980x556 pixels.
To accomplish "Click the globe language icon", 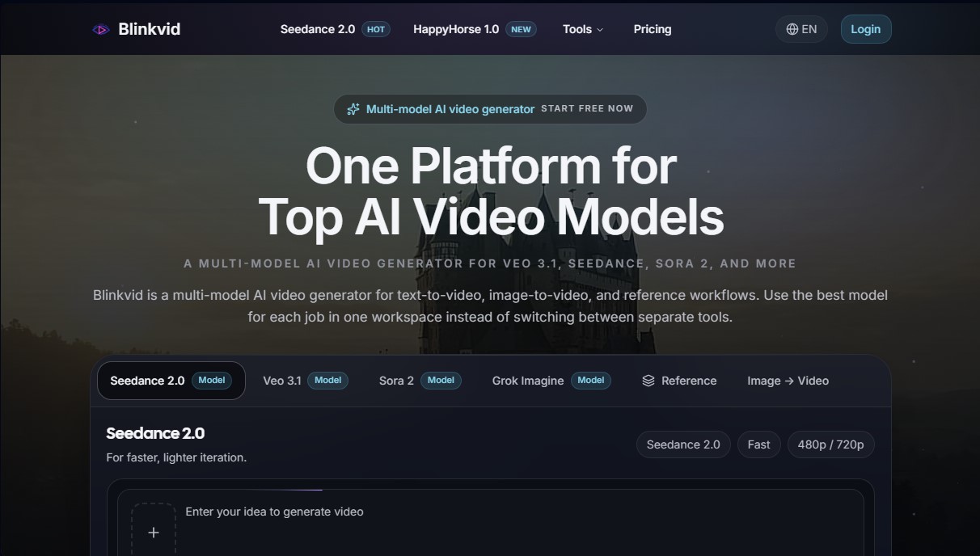I will tap(792, 29).
